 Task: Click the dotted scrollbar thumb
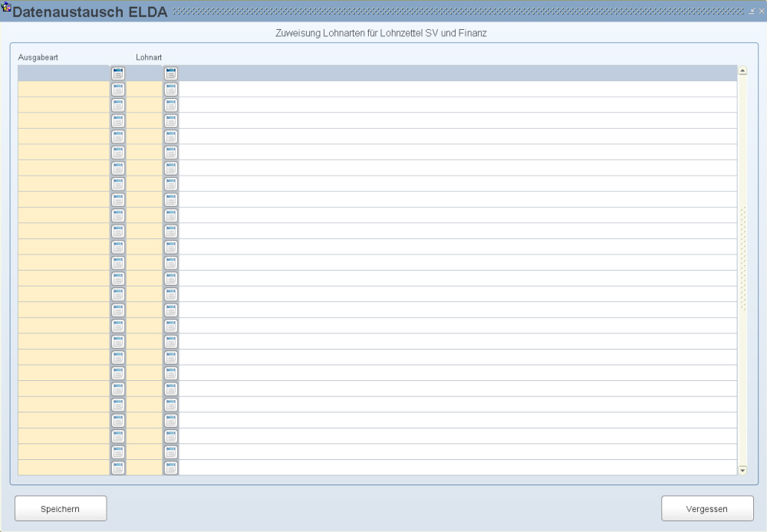point(743,258)
